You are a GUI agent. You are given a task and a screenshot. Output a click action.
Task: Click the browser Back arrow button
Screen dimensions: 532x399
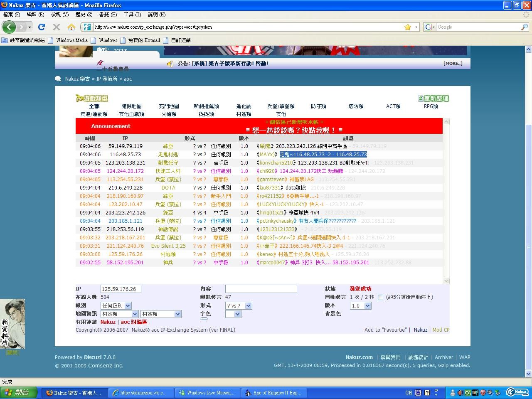9,27
